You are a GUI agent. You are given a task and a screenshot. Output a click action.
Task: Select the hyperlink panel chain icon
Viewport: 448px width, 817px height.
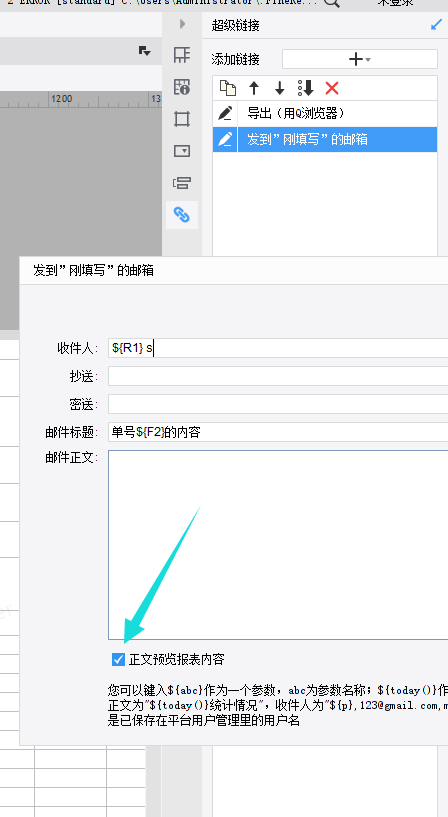(182, 215)
